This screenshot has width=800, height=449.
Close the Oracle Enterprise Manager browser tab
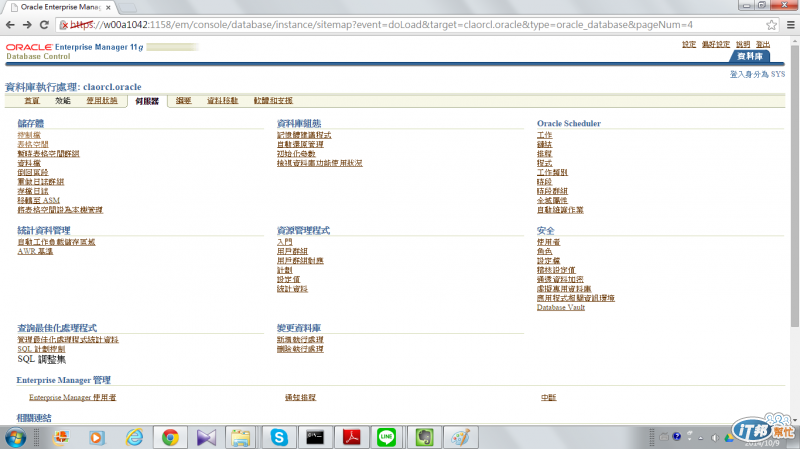tap(108, 7)
